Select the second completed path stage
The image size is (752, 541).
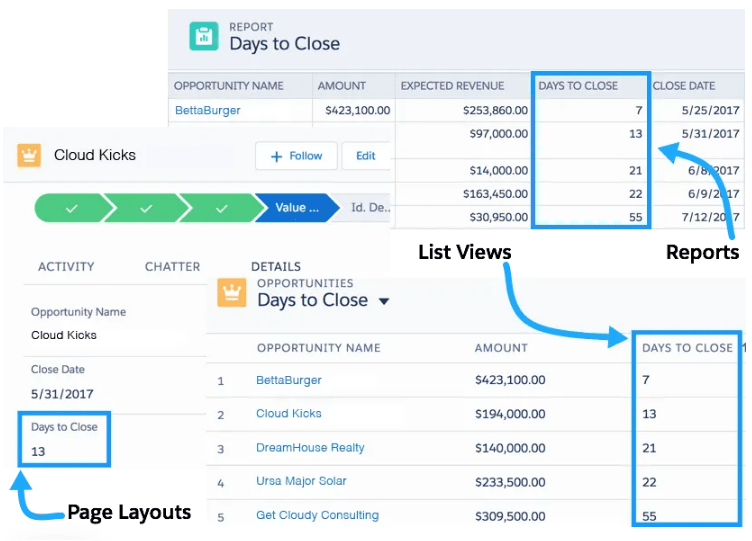pos(146,208)
